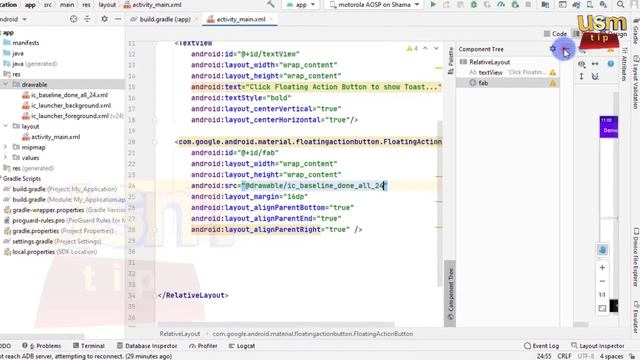Screen dimensions: 640x360
Task: Click the editor horizontal scrollbar
Action: pyautogui.click(x=276, y=325)
